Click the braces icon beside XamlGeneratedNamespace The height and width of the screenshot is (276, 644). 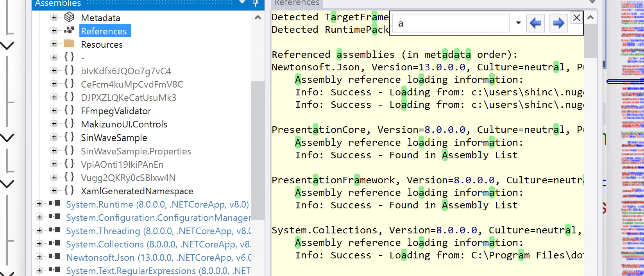click(69, 190)
